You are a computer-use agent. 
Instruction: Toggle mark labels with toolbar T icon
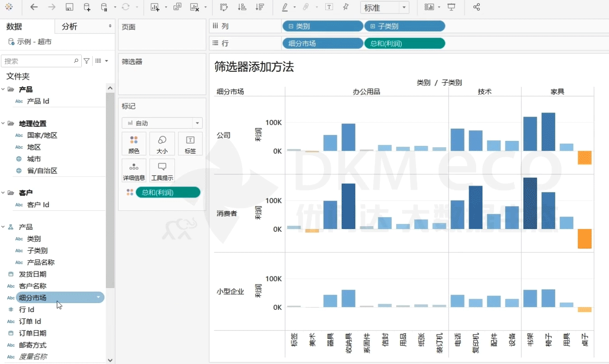(329, 7)
